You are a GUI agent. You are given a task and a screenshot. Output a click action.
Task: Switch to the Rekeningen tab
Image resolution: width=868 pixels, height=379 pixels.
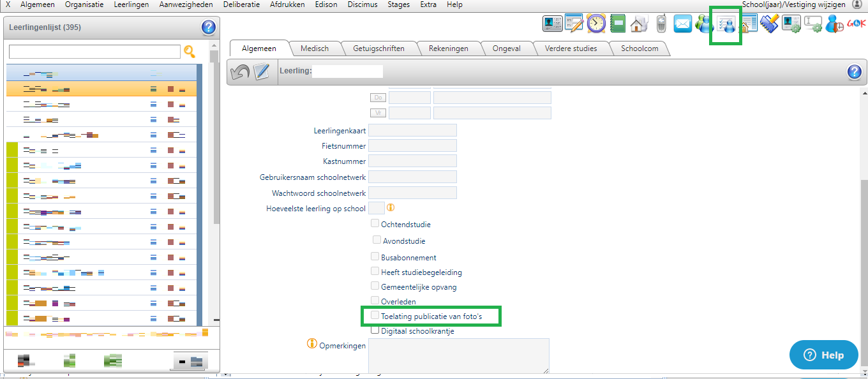pos(448,48)
